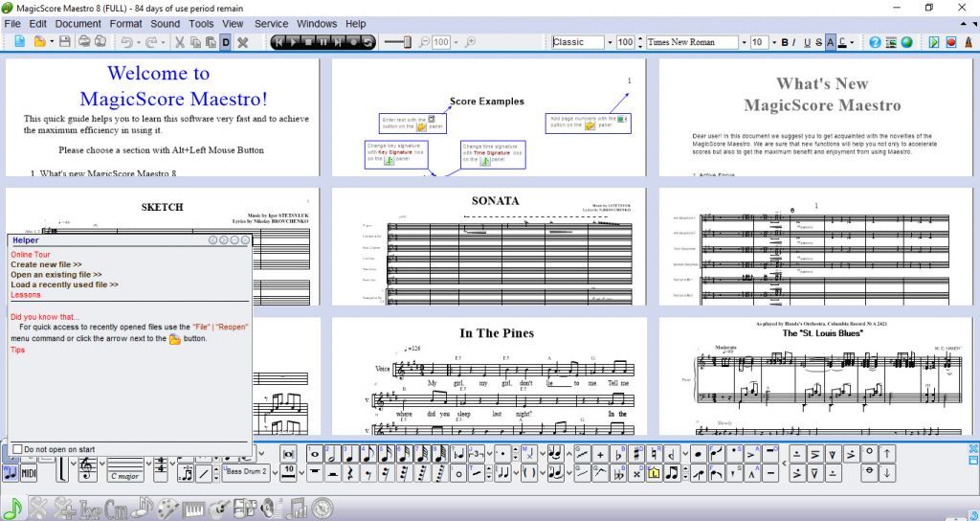Click the sharp accidental icon
This screenshot has height=521, width=980.
[x=636, y=454]
